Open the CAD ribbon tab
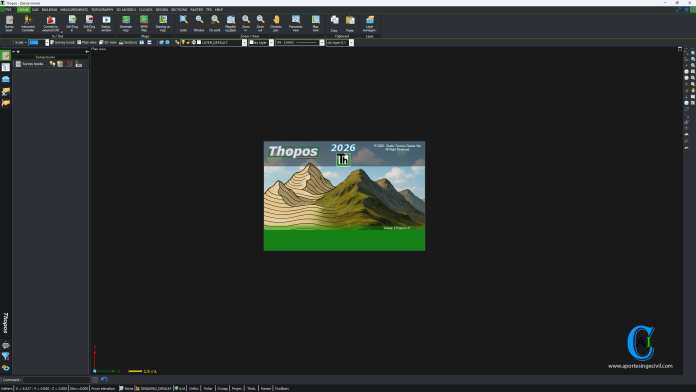This screenshot has width=696, height=392. pyautogui.click(x=35, y=9)
